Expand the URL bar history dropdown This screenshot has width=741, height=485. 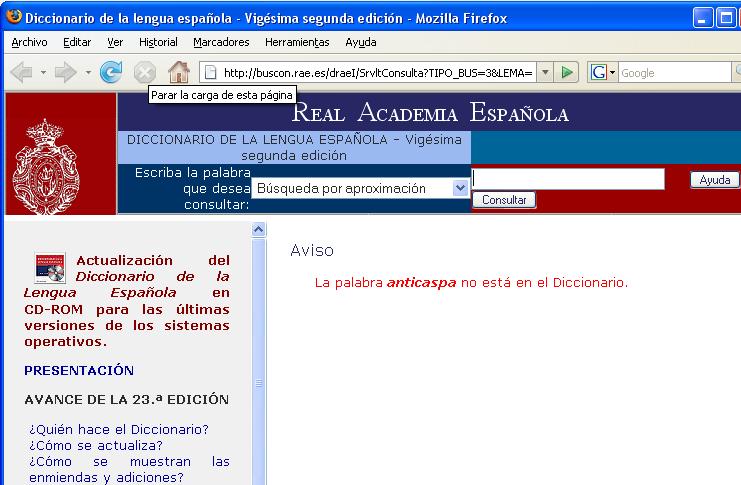pos(545,72)
